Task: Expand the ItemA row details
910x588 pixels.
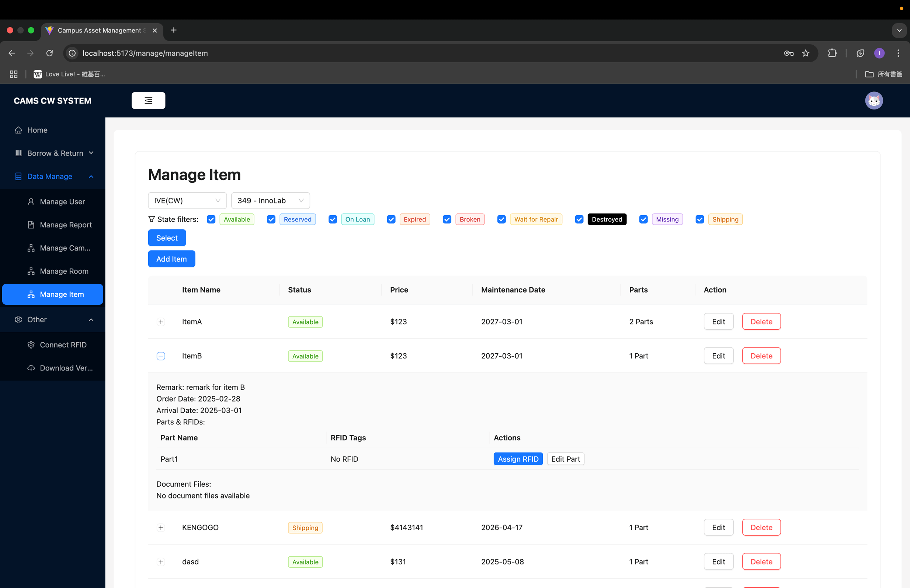Action: [161, 322]
